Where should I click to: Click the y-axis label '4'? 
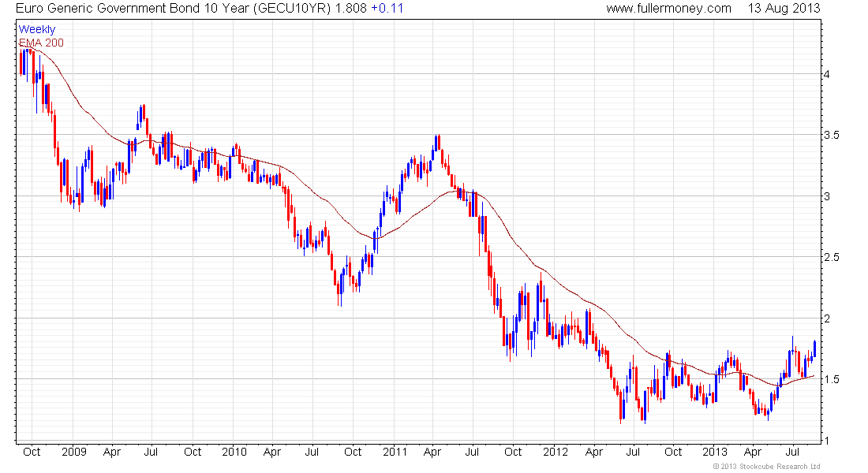point(826,74)
